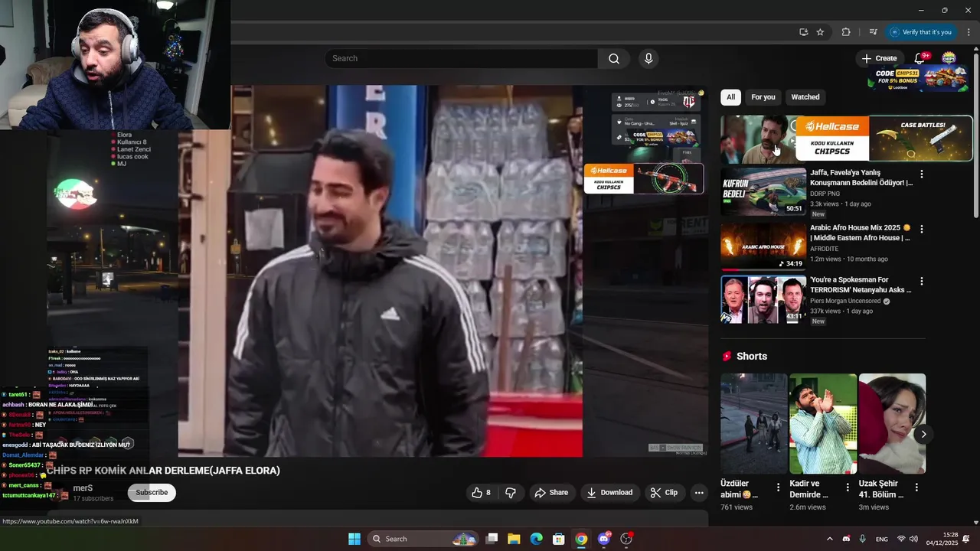Click the Create button
Viewport: 980px width, 551px height.
click(x=880, y=58)
